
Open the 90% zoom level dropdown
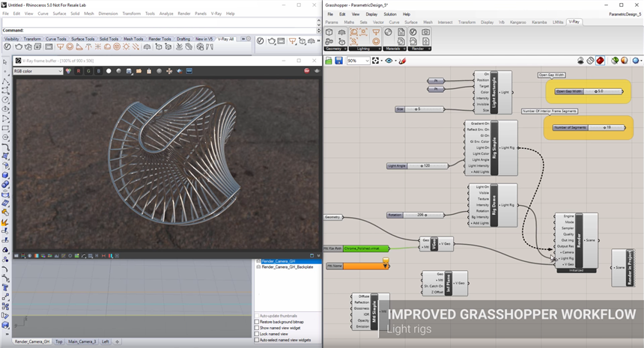[x=358, y=61]
